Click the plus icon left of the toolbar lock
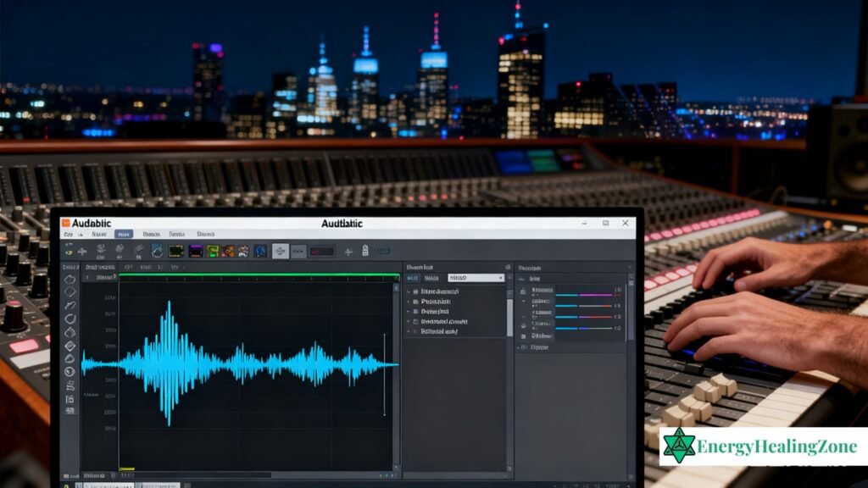 [x=348, y=252]
